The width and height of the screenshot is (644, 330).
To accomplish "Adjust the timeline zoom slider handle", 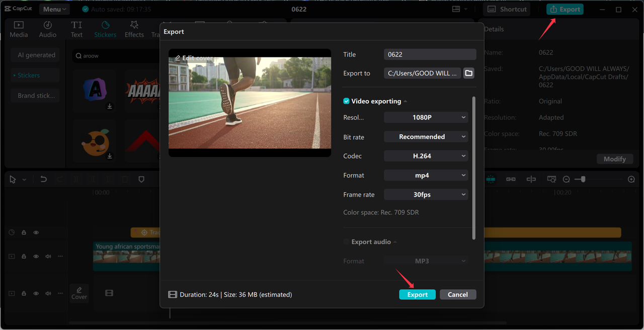I will point(583,180).
